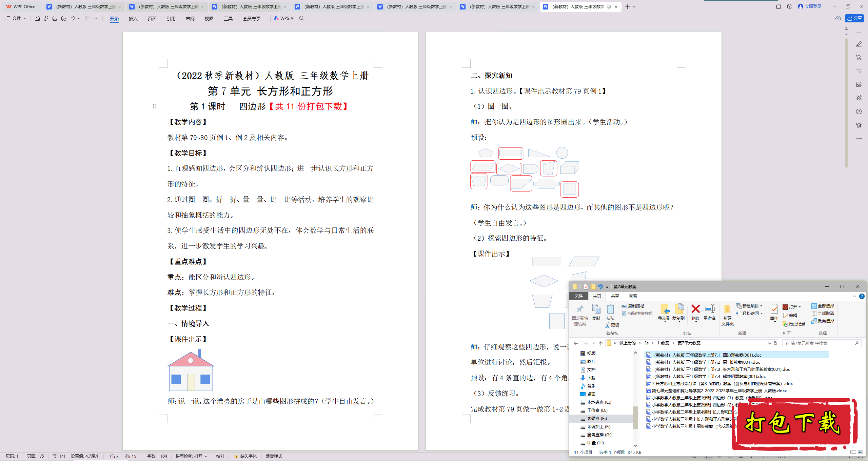Switch to the 视图 ribbon tab
Screen dimensions: 868x461
(209, 19)
